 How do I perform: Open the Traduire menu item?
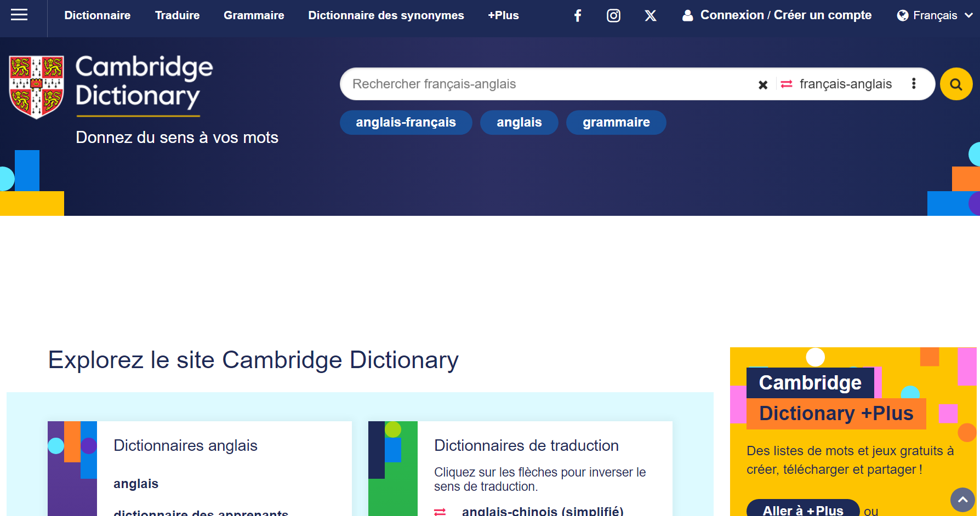click(x=177, y=15)
